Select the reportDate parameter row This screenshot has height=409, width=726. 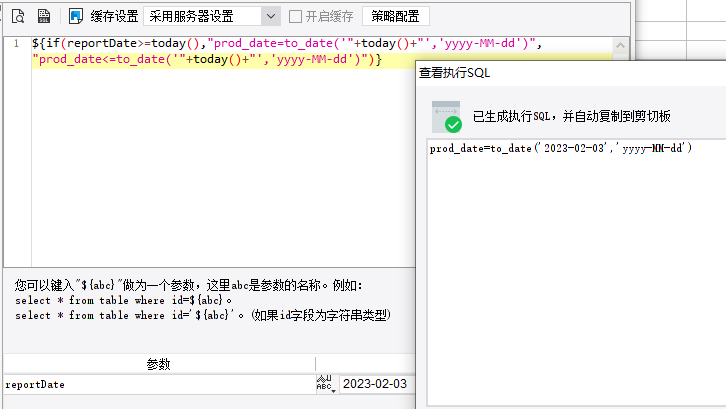[x=160, y=384]
